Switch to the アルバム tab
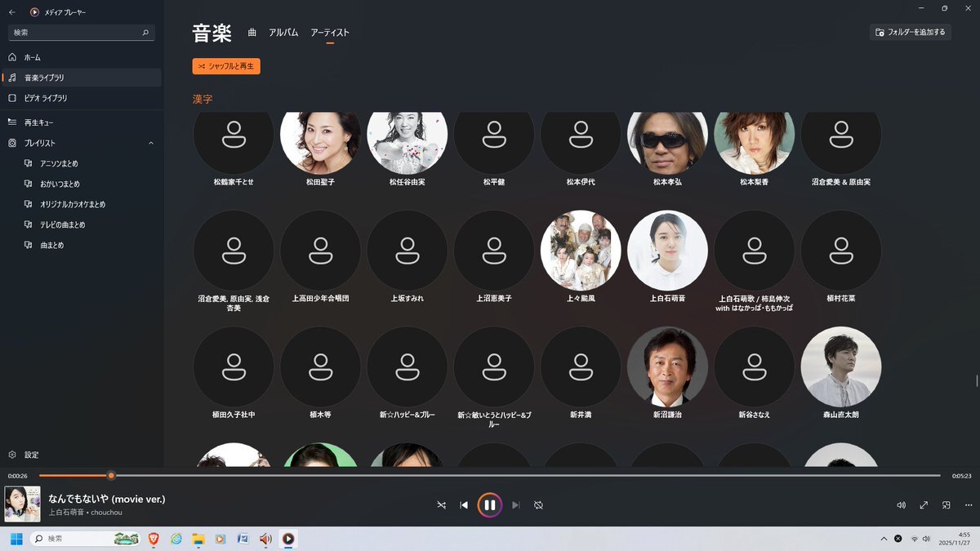The width and height of the screenshot is (980, 551). (x=283, y=33)
